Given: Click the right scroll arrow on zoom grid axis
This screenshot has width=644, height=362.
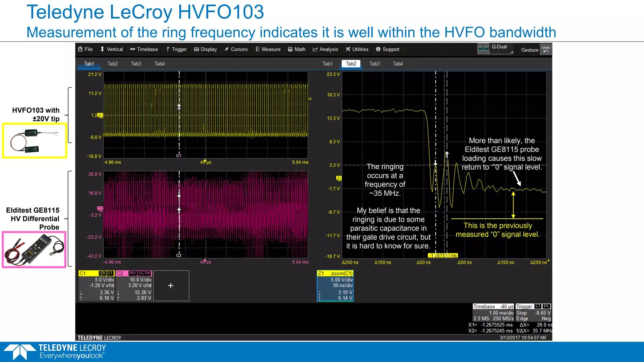Looking at the screenshot, I should coord(548,261).
